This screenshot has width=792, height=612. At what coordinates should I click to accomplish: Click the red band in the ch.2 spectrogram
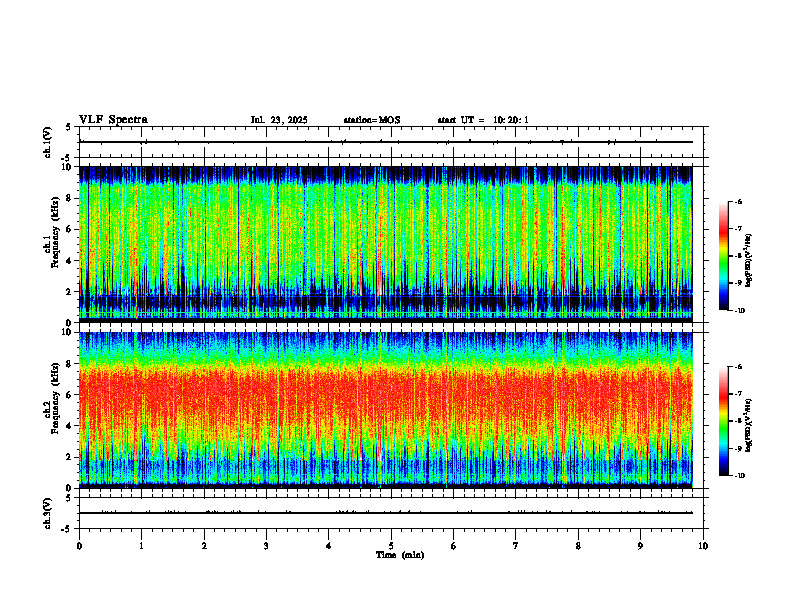click(x=386, y=396)
